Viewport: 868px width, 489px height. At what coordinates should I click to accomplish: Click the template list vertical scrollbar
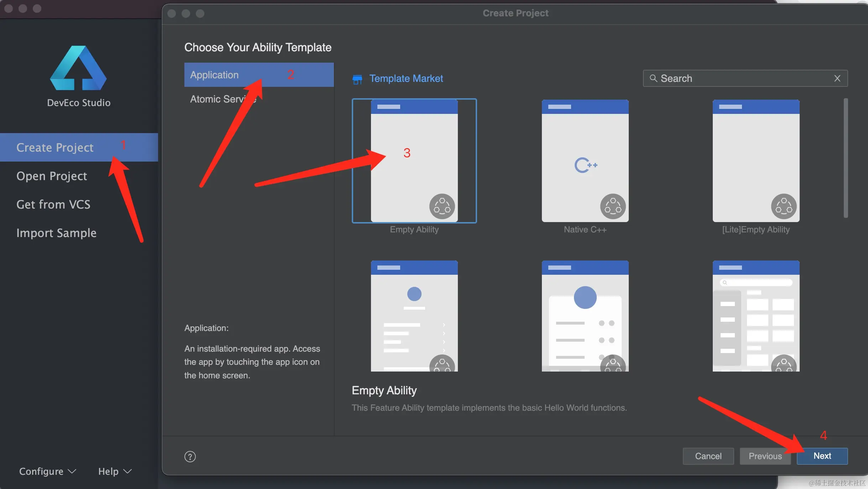[x=846, y=158]
